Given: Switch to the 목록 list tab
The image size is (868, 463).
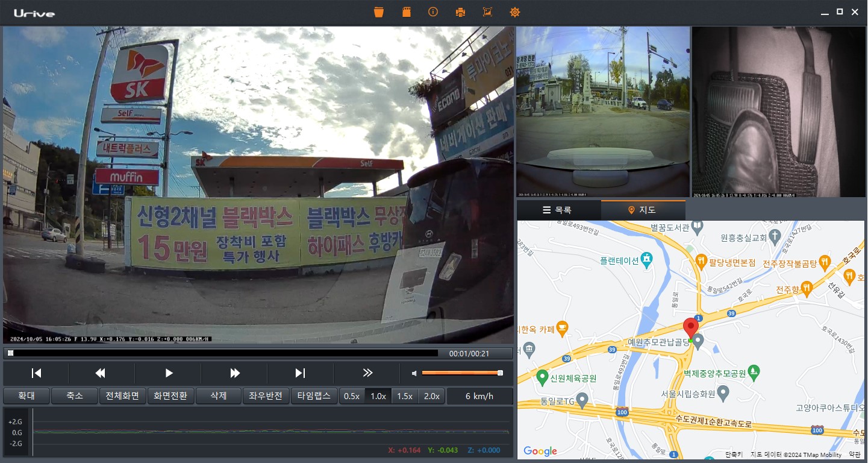Looking at the screenshot, I should point(558,210).
